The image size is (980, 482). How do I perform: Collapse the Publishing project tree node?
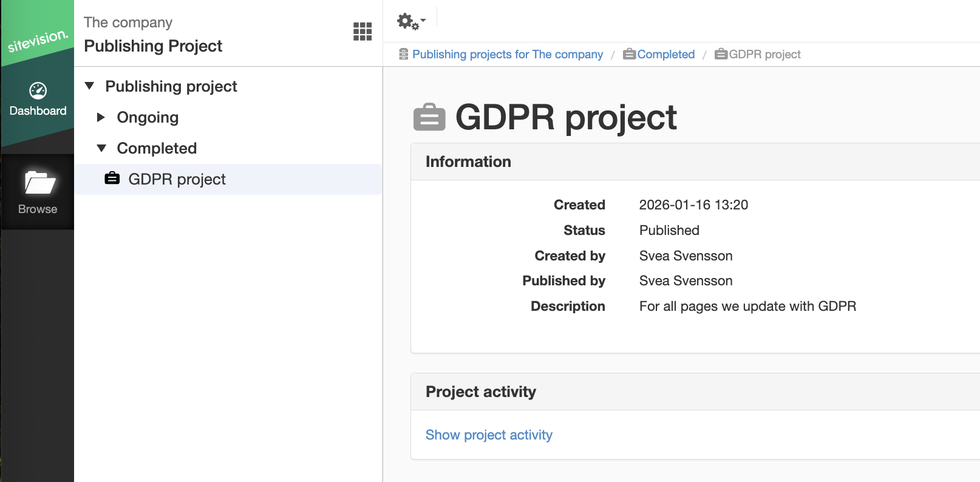[x=90, y=86]
